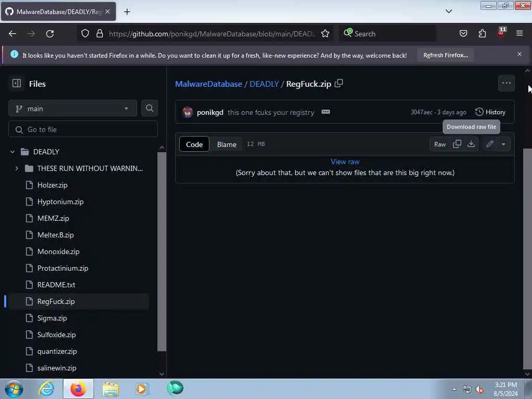Open Windows Start menu
The width and height of the screenshot is (532, 399).
(x=14, y=389)
